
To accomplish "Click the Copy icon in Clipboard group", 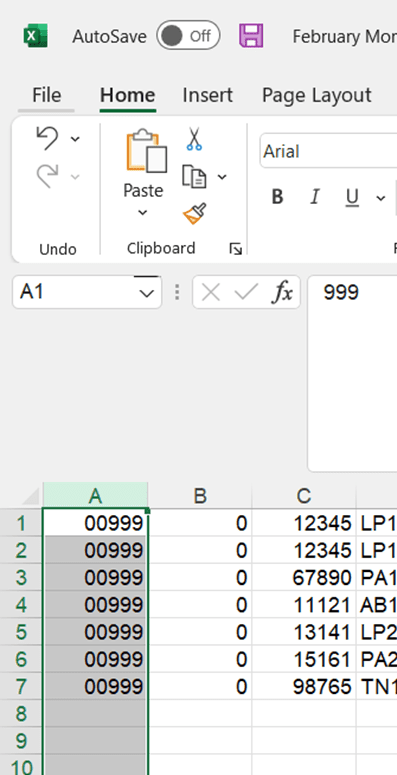I will click(194, 176).
